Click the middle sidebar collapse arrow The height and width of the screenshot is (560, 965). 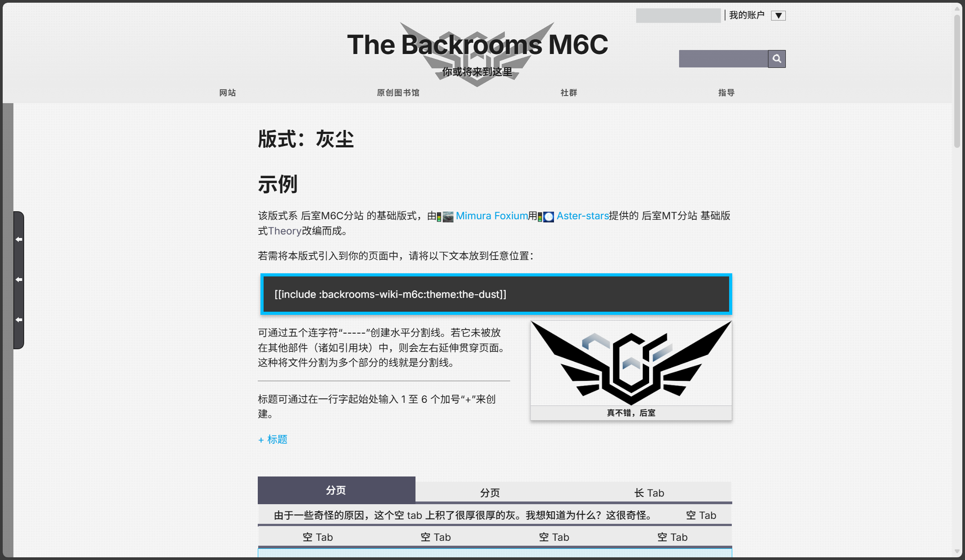pos(19,279)
